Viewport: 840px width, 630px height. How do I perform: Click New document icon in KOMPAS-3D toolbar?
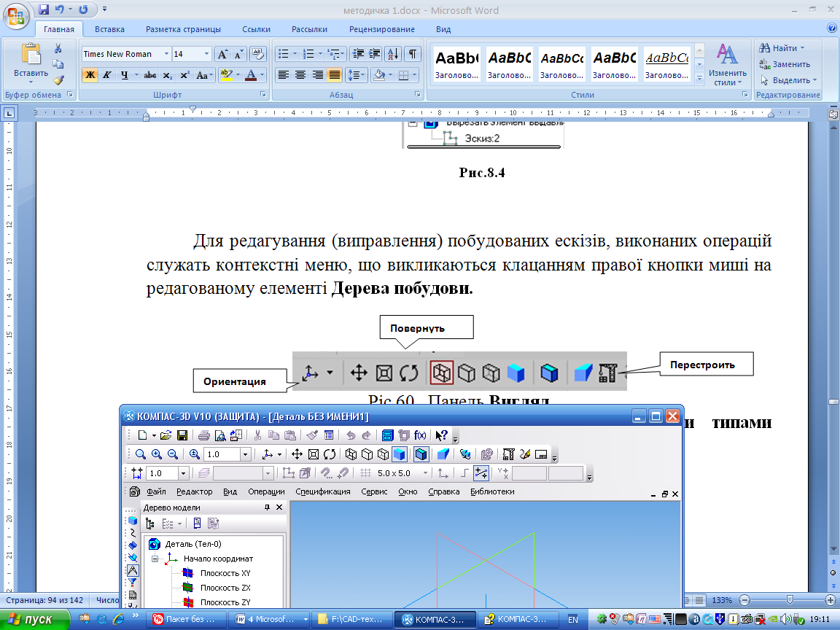[142, 435]
